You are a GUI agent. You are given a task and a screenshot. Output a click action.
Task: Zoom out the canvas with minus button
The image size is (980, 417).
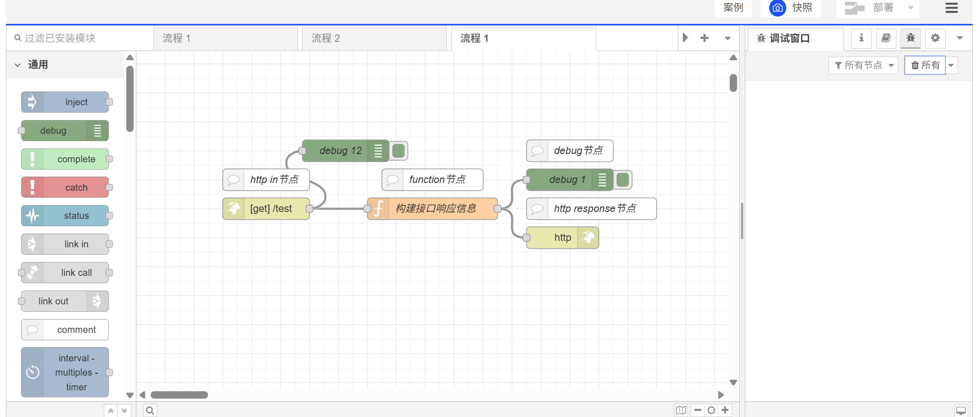pos(698,410)
